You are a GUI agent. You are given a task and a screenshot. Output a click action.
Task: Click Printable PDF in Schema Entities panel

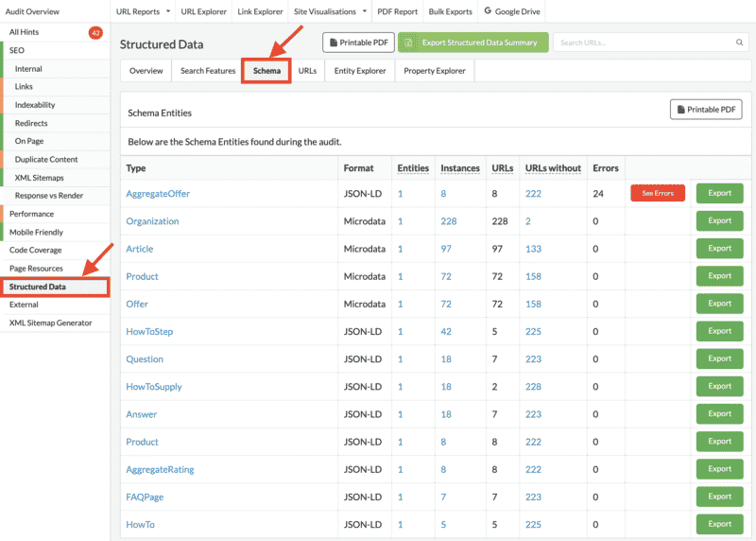pyautogui.click(x=706, y=110)
